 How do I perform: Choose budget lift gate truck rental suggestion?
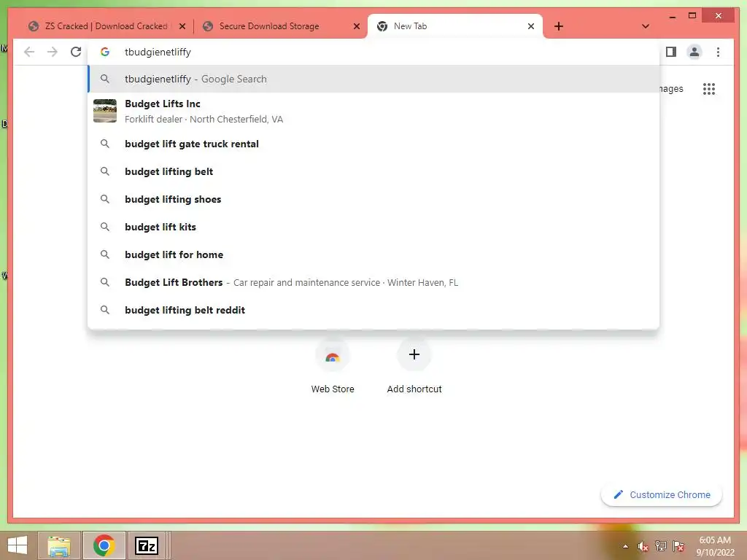pos(373,144)
